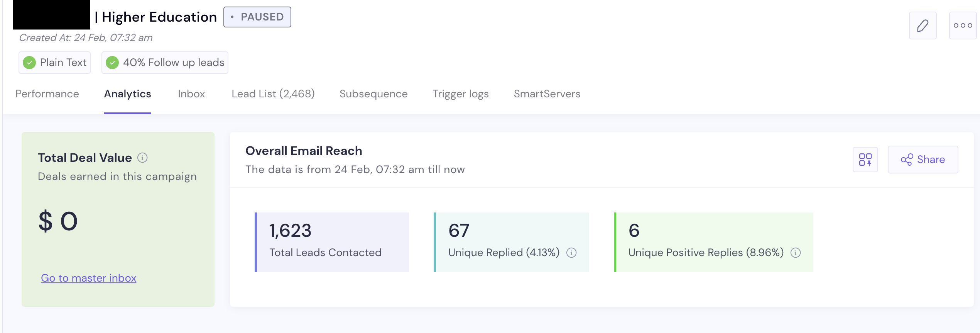The width and height of the screenshot is (980, 333).
Task: Click info icon beside Total Deal Value
Action: click(x=142, y=158)
